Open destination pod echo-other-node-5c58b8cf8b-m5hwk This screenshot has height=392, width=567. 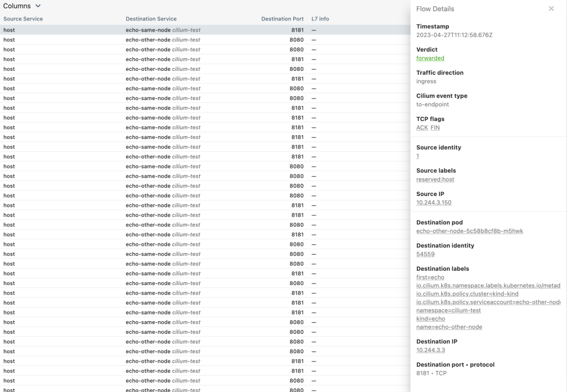469,231
